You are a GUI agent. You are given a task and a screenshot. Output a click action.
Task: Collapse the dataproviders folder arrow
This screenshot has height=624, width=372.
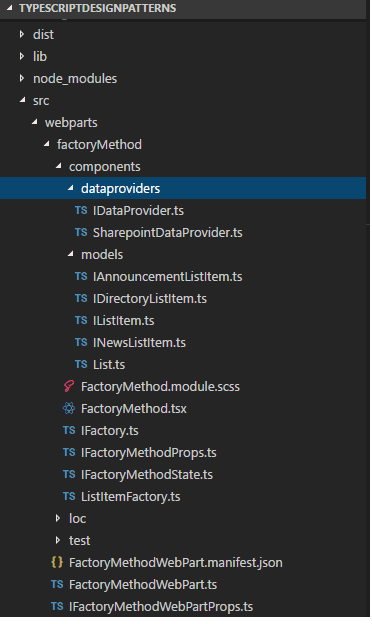pyautogui.click(x=70, y=188)
